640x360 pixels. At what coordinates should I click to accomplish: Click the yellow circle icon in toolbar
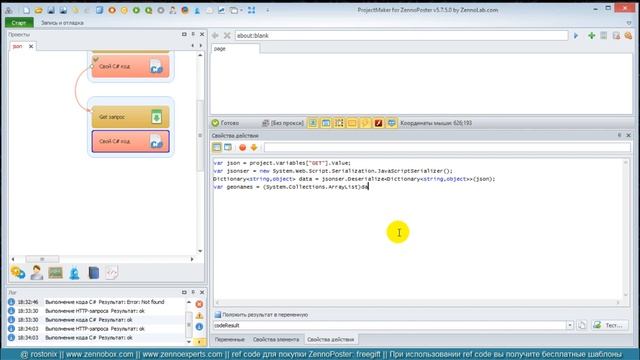pos(124,10)
